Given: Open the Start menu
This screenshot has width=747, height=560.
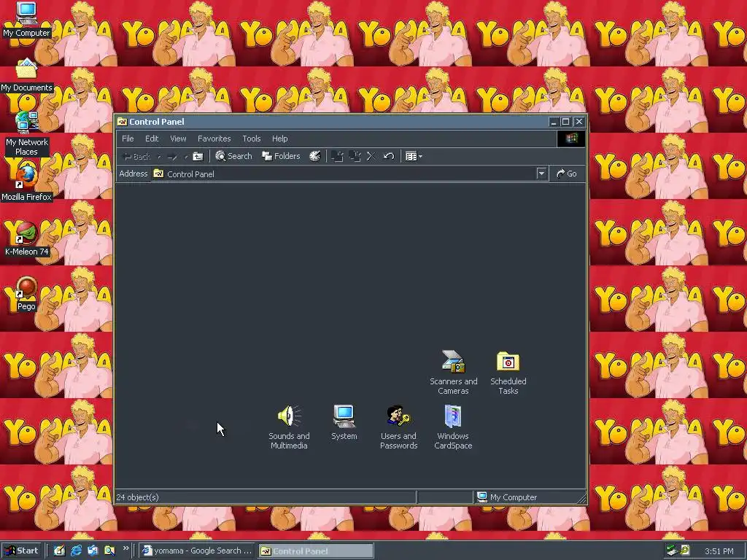Looking at the screenshot, I should coord(21,551).
